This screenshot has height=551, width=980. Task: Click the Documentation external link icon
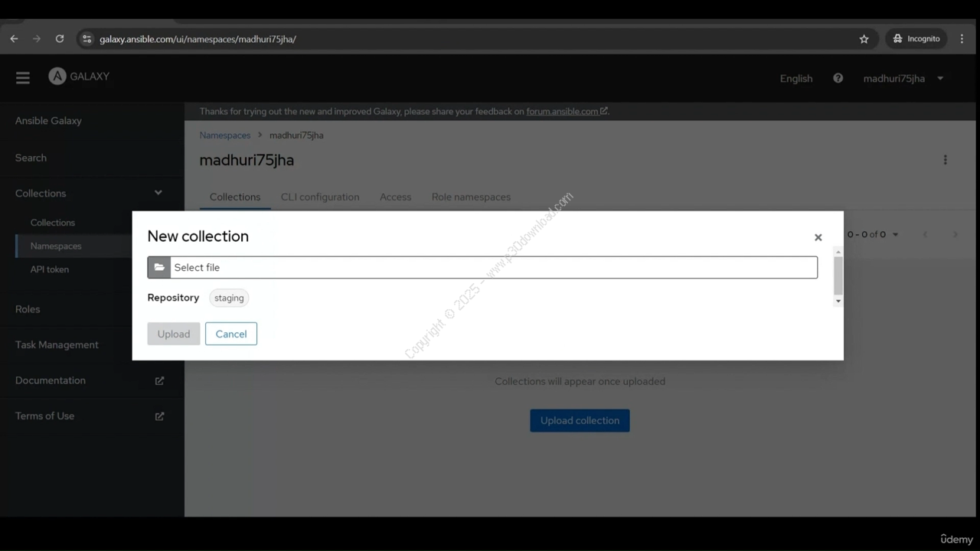point(159,380)
